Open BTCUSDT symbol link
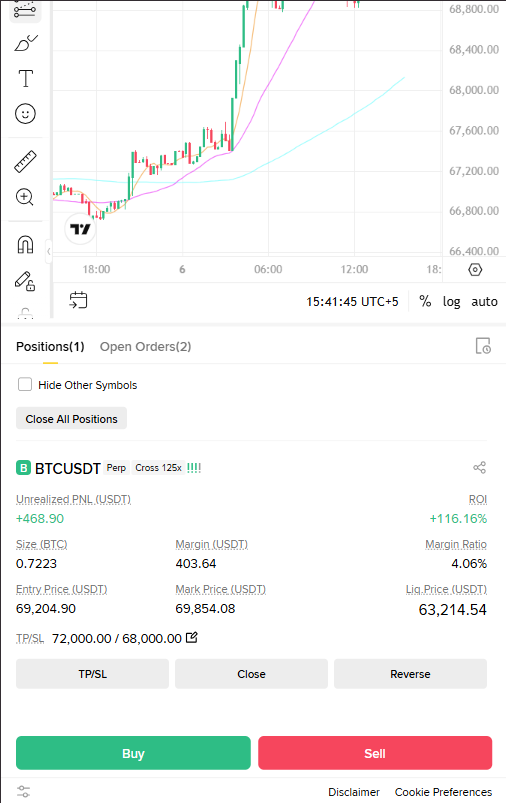The image size is (506, 803). pos(68,468)
